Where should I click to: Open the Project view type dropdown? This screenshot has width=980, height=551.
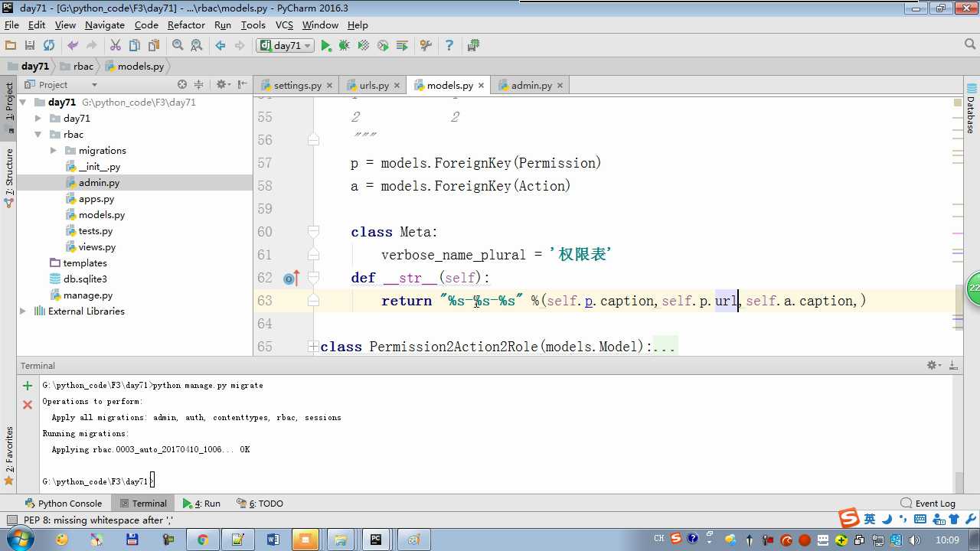[x=94, y=85]
